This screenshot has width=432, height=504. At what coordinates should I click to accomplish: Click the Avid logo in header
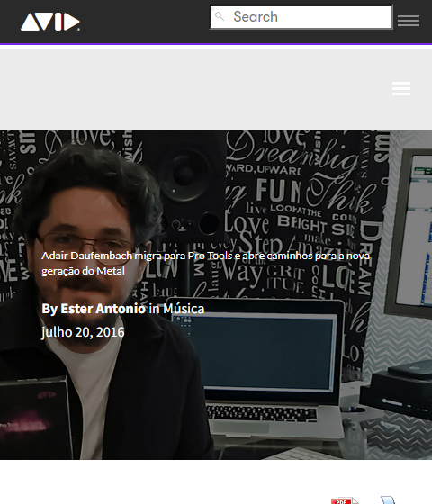[x=50, y=22]
